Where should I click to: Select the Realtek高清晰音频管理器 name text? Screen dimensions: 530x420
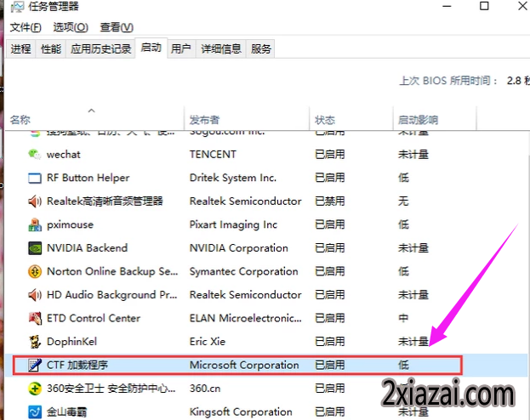tap(105, 201)
